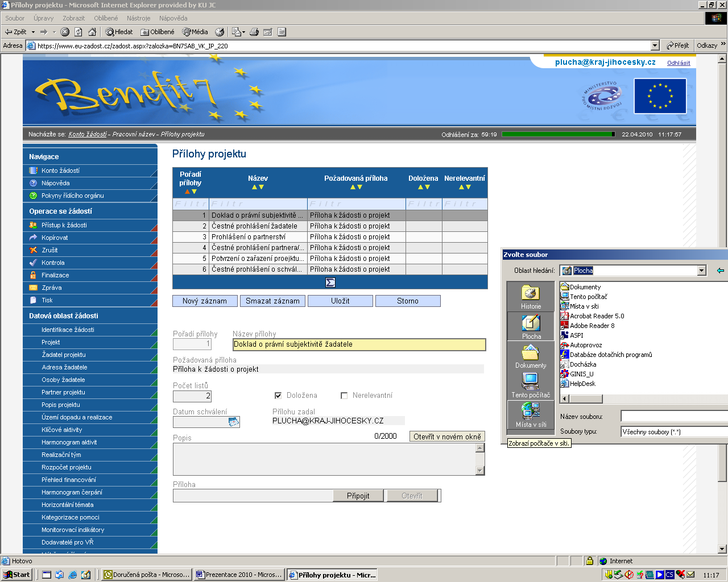
Task: Click the Start button on taskbar
Action: 17,575
